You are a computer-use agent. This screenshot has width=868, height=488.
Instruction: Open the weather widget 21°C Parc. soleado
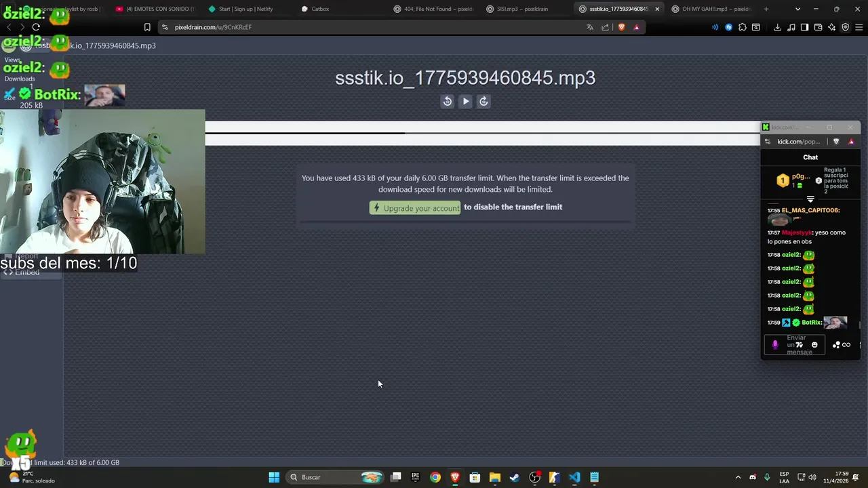31,477
